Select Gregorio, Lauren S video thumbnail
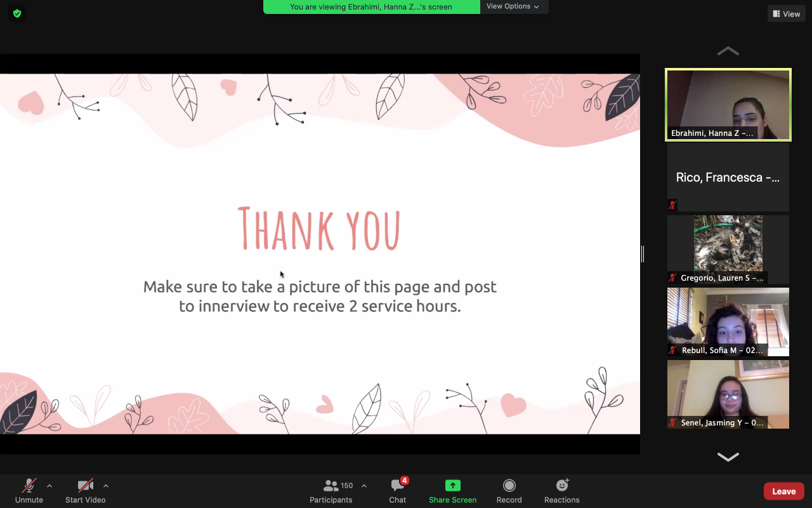Screen dimensions: 812x508 click(728, 250)
